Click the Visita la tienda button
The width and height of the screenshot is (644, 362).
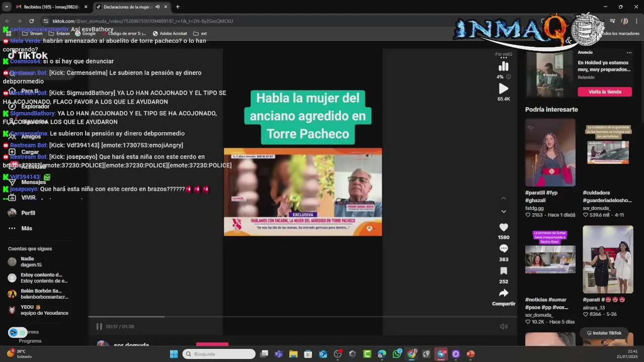(604, 92)
